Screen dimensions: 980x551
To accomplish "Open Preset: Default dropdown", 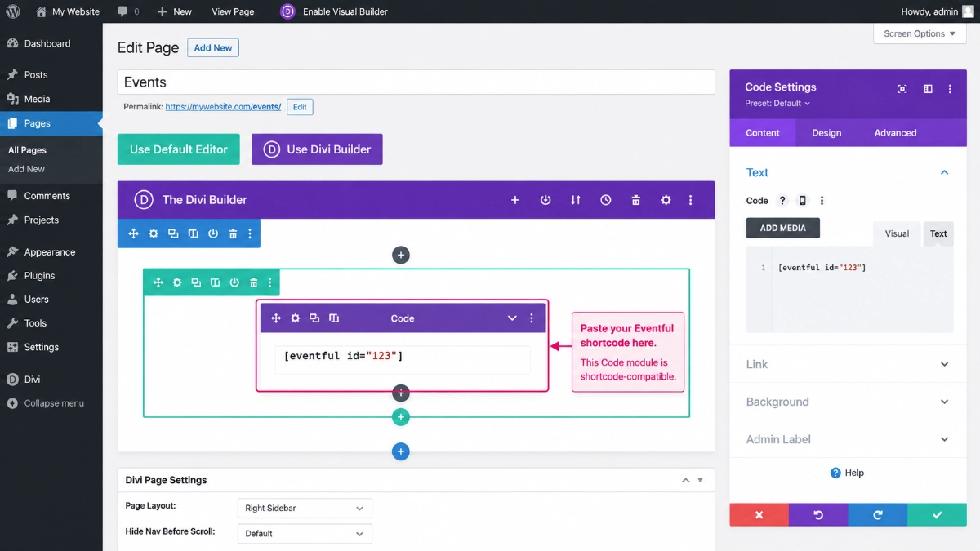I will coord(777,104).
